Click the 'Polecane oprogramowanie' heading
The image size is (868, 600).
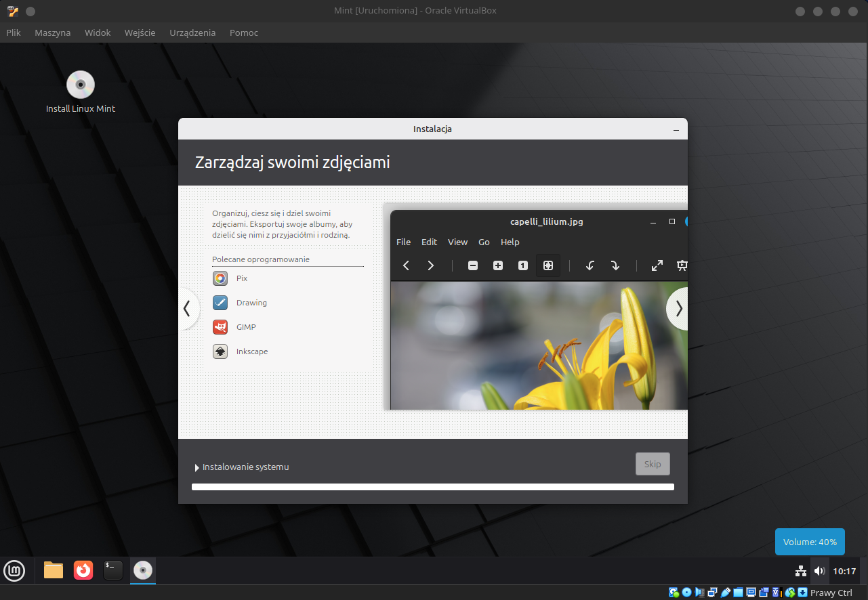(261, 259)
